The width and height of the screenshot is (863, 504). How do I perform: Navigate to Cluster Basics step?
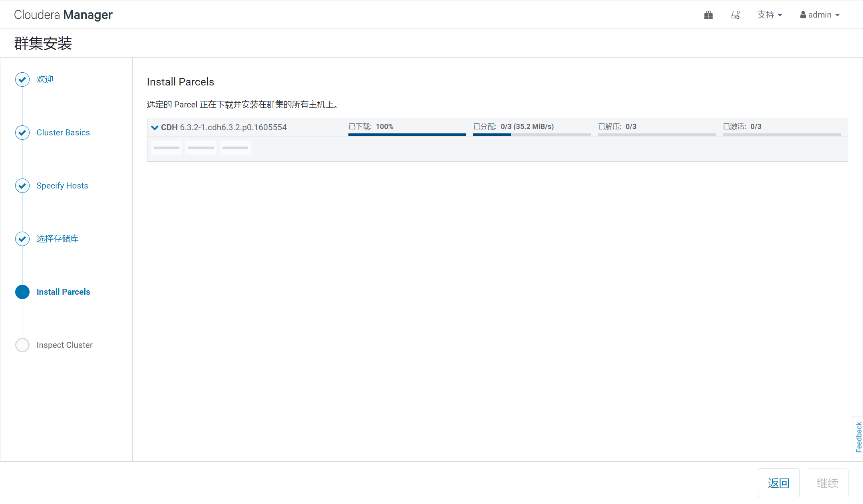point(63,133)
